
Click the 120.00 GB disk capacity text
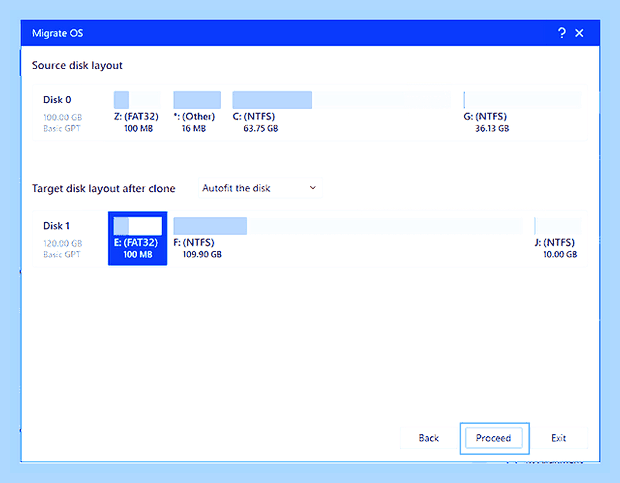pos(62,243)
